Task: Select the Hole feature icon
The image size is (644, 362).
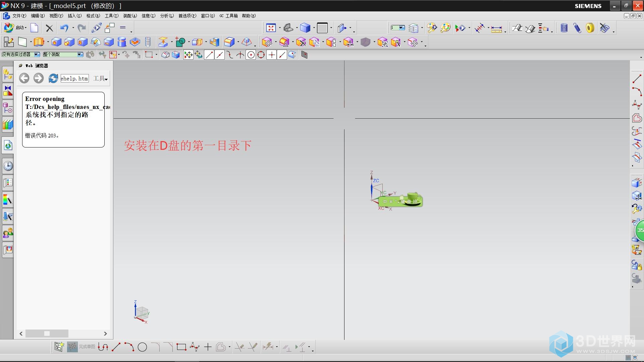Action: coord(56,42)
